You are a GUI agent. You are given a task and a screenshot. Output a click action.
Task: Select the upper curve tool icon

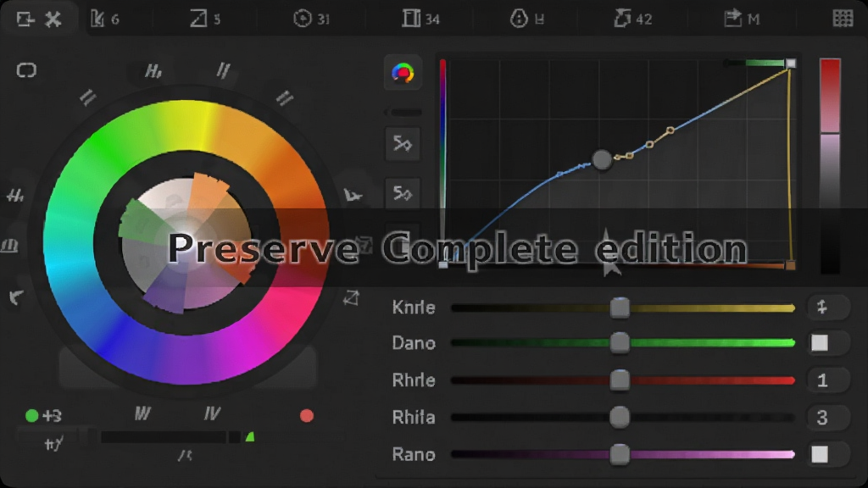403,144
